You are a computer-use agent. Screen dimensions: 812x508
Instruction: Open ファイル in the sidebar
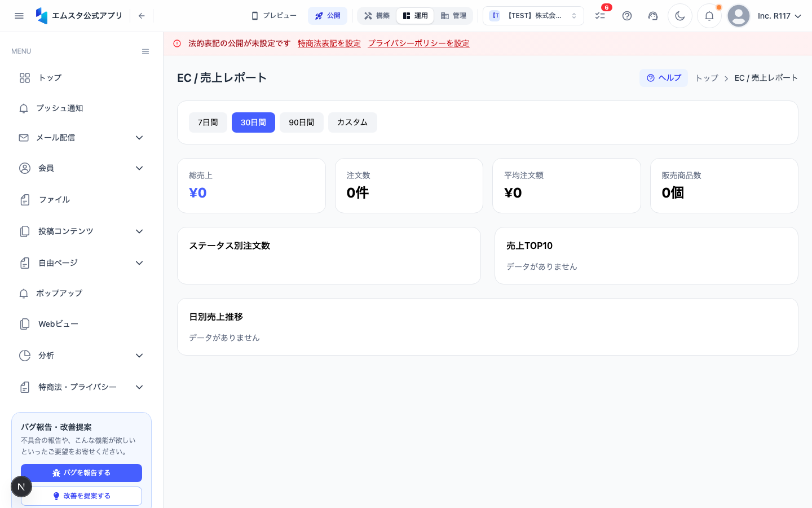click(81, 200)
